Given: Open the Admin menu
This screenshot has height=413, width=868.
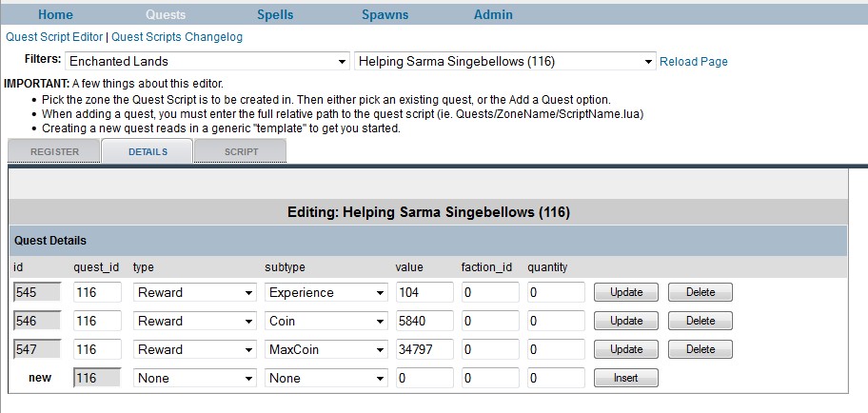Looking at the screenshot, I should click(x=493, y=14).
